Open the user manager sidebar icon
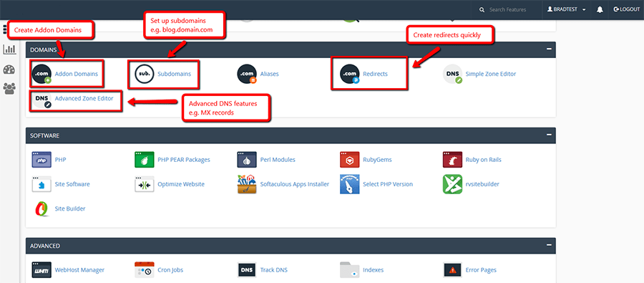Image resolution: width=644 pixels, height=283 pixels. tap(9, 88)
